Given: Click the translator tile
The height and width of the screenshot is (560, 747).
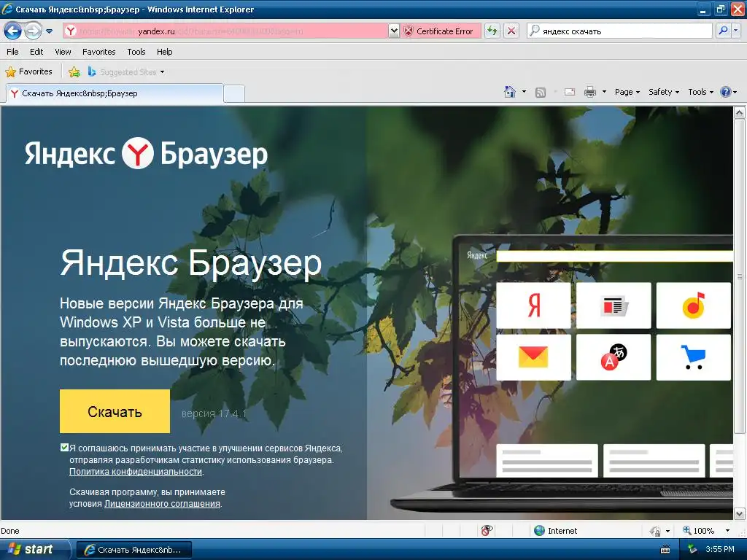Looking at the screenshot, I should pyautogui.click(x=614, y=357).
